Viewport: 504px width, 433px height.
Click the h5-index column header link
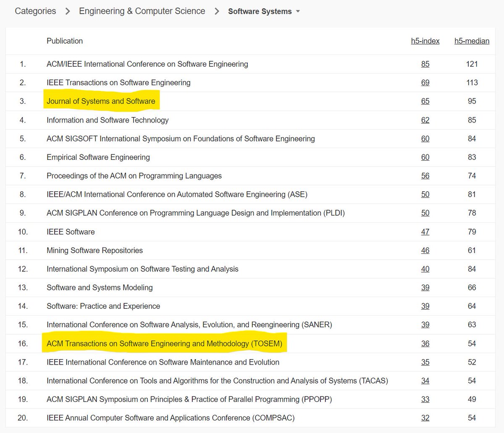point(425,41)
